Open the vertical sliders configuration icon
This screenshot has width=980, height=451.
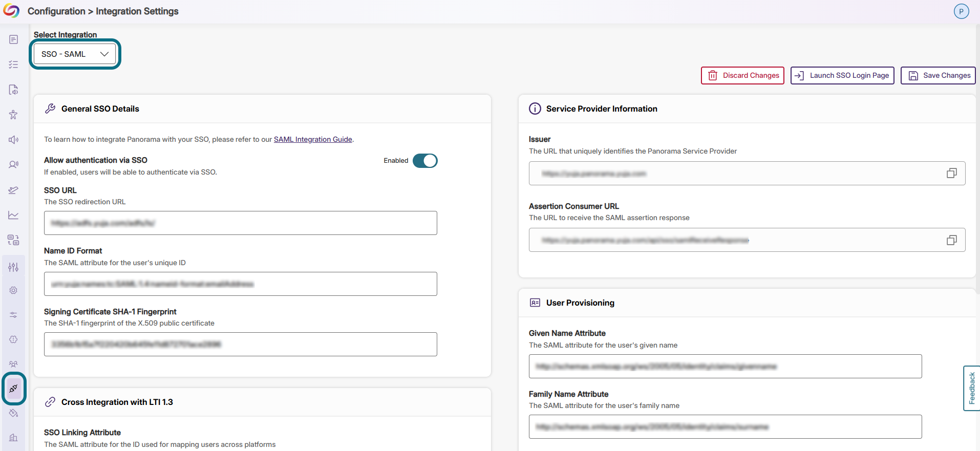pos(13,267)
